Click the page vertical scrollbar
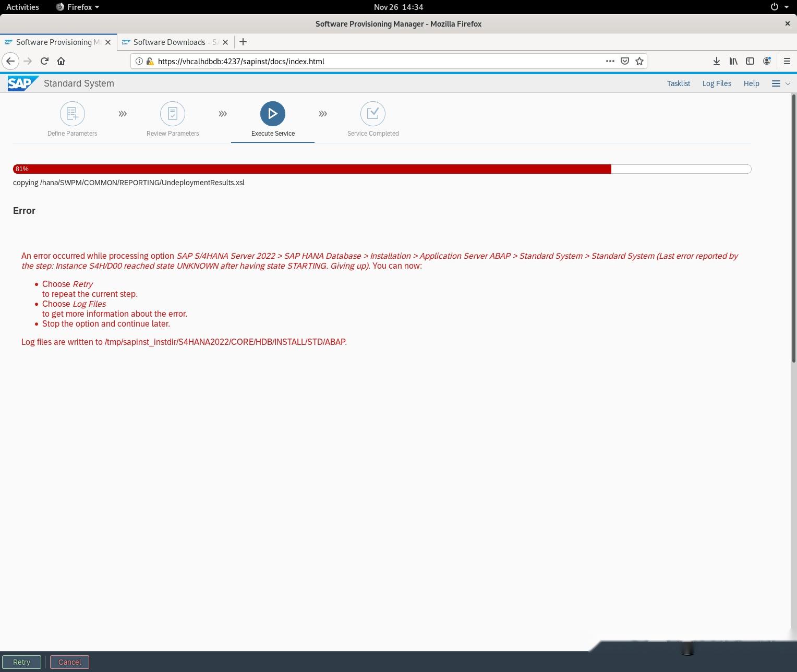The height and width of the screenshot is (672, 797). (x=794, y=229)
